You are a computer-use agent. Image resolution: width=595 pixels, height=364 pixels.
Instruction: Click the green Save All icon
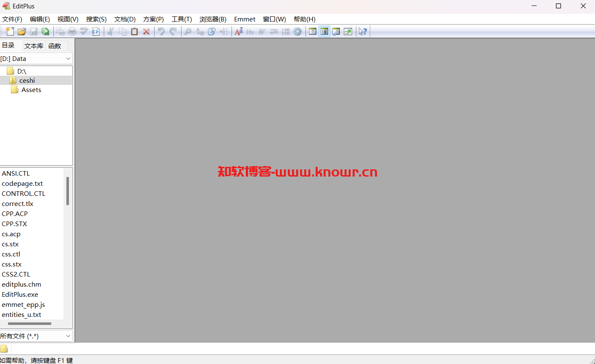(45, 32)
